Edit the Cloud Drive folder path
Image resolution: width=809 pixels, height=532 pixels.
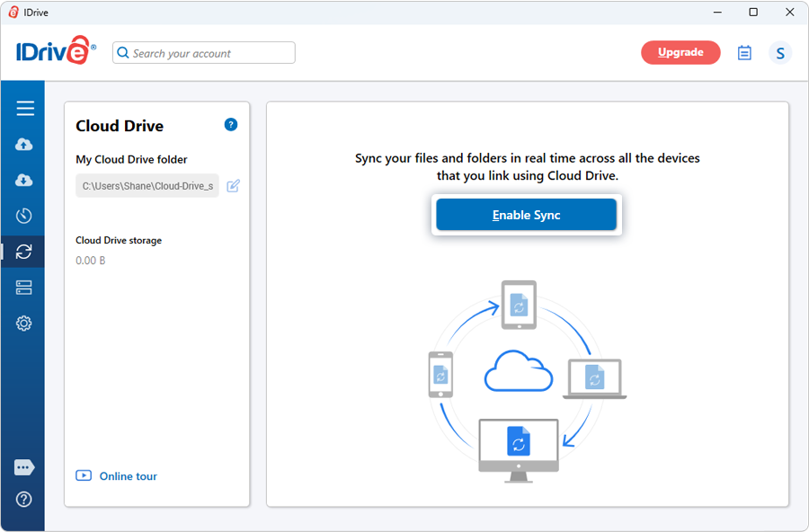coord(233,186)
